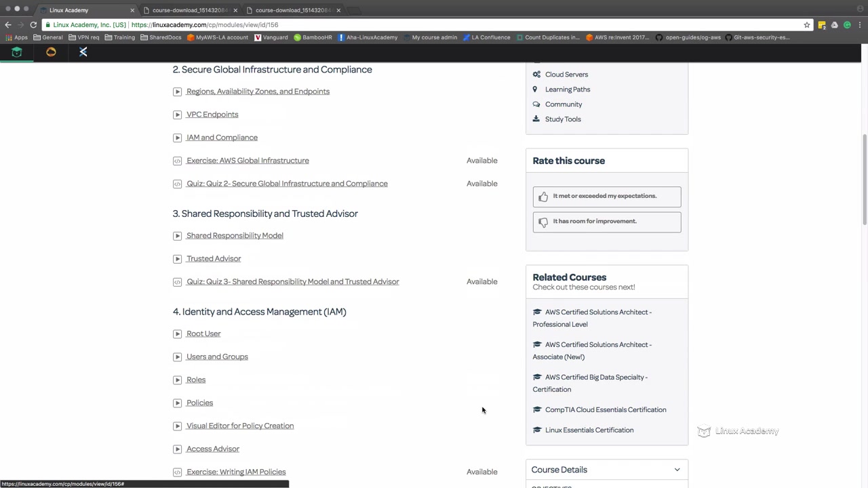Screen dimensions: 868x488
Task: Open the BambooHR bookmark
Action: click(313, 37)
